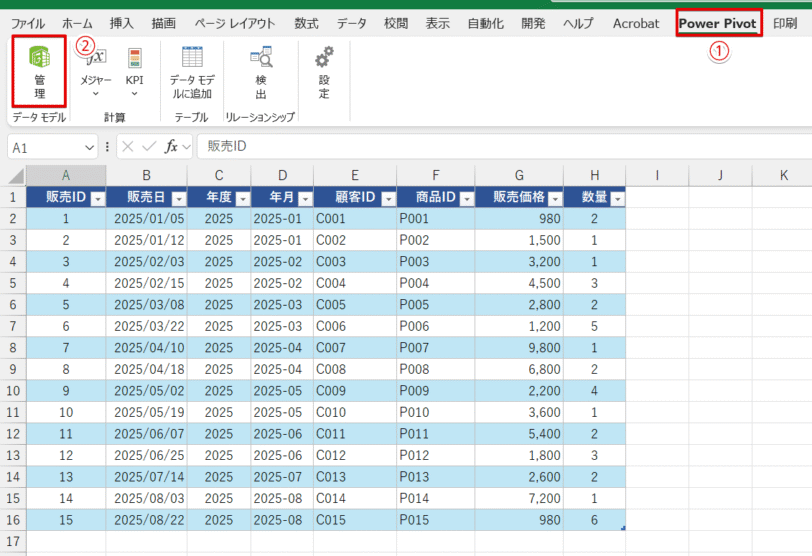Screen dimensions: 812x556
Task: Open the 顧客ID column filter dropdown
Action: pos(388,198)
